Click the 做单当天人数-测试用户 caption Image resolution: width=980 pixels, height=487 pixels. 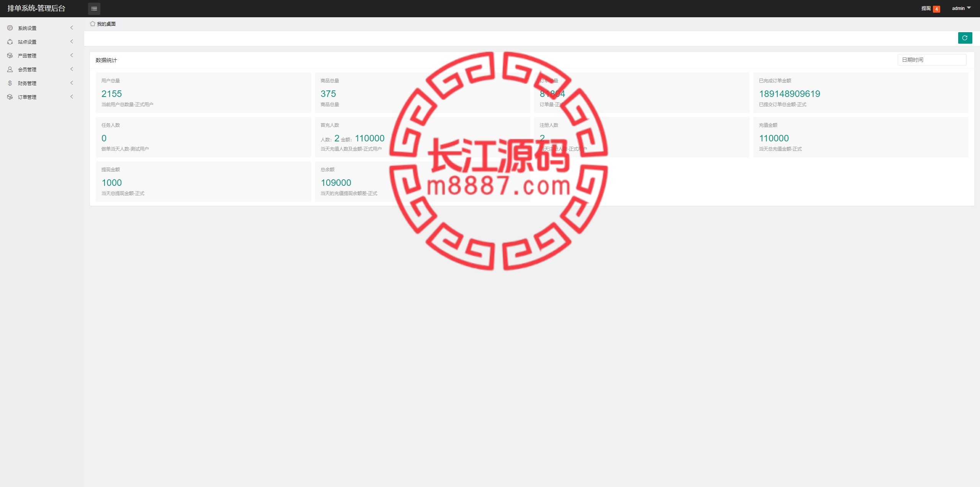pos(125,149)
